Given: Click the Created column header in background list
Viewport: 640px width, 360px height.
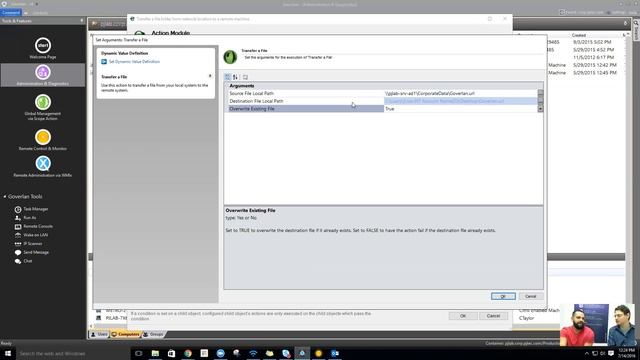Looking at the screenshot, I should click(579, 36).
